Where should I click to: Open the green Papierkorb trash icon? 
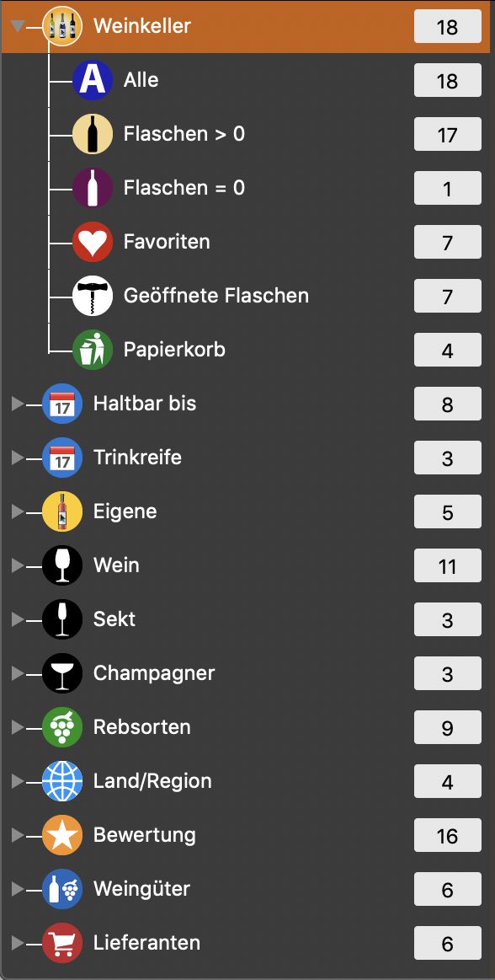(x=93, y=350)
